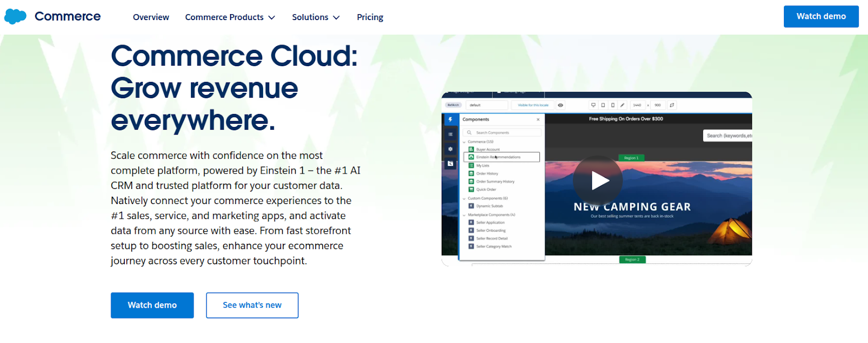Select the Seller Record Detail component

click(x=488, y=238)
